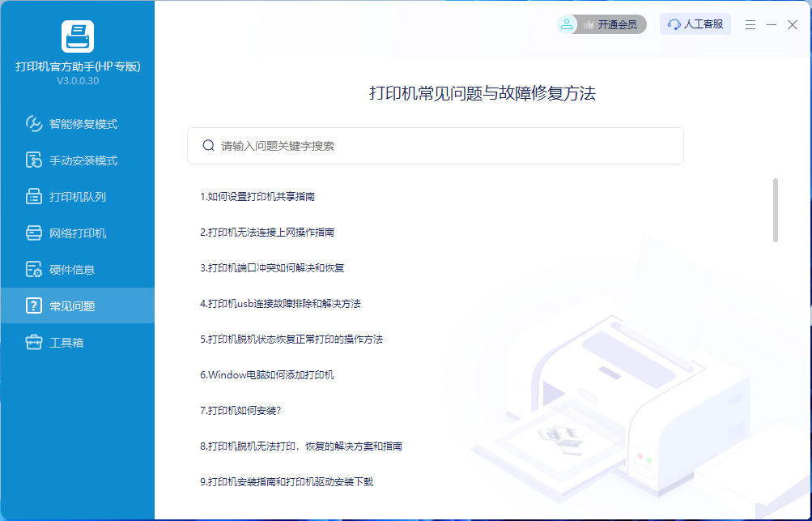Open article 4 on USB connection troubleshooting
812x521 pixels.
[x=280, y=304]
